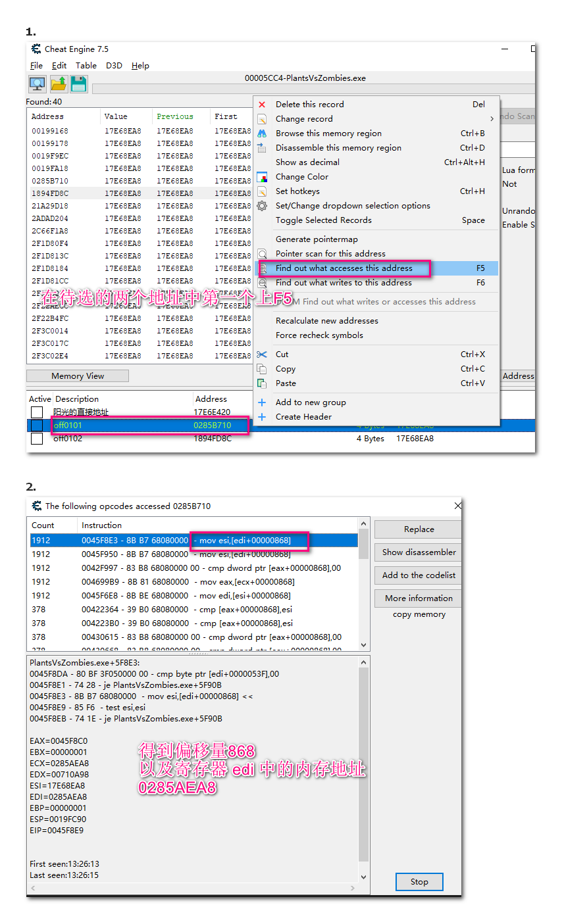Click the opcode list scrollbar down arrow
This screenshot has height=924, width=562.
[363, 645]
